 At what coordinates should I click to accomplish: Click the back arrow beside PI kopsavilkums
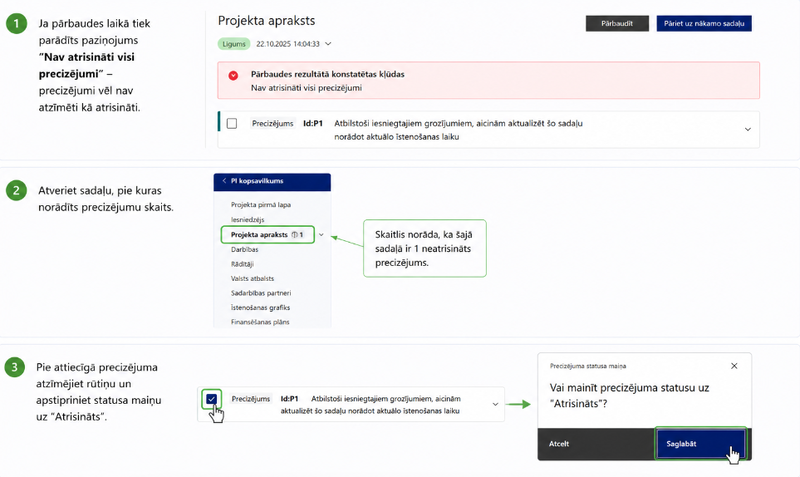point(224,181)
